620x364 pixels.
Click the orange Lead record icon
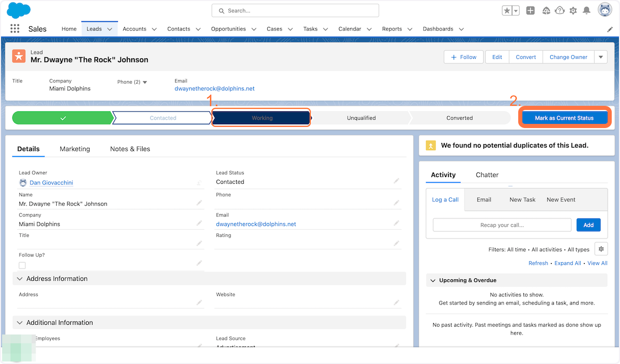pyautogui.click(x=19, y=56)
